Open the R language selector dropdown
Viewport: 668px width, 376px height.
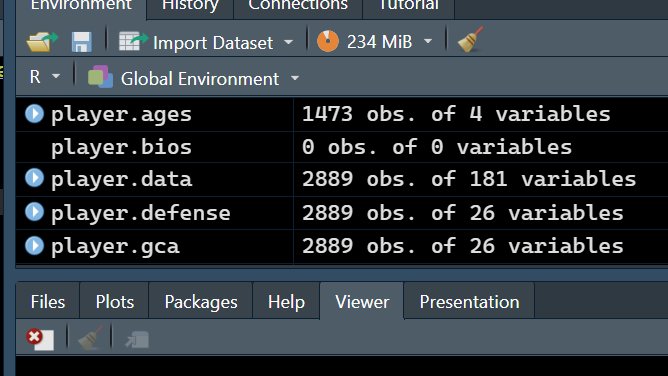click(x=44, y=77)
